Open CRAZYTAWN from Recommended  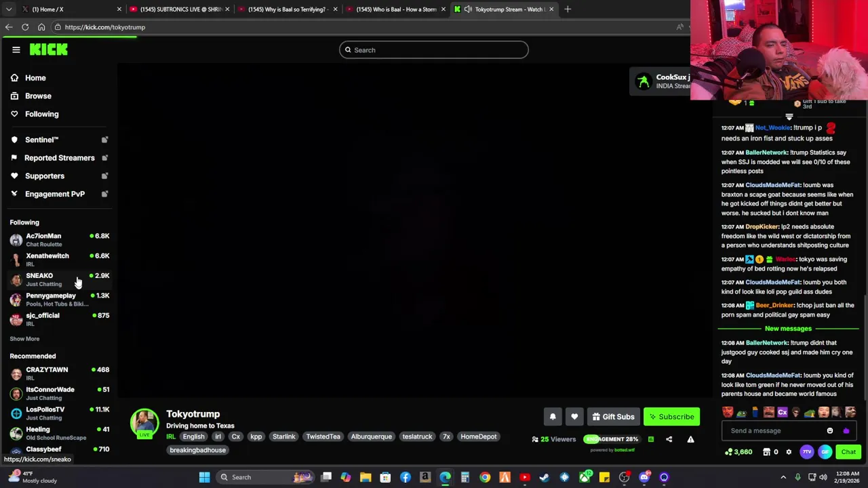60,373
